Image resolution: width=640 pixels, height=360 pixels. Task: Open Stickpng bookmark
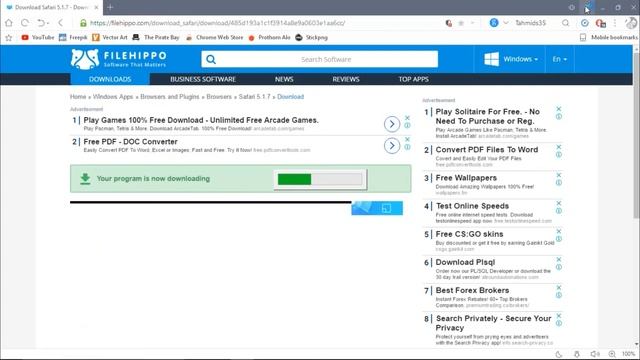coord(311,38)
